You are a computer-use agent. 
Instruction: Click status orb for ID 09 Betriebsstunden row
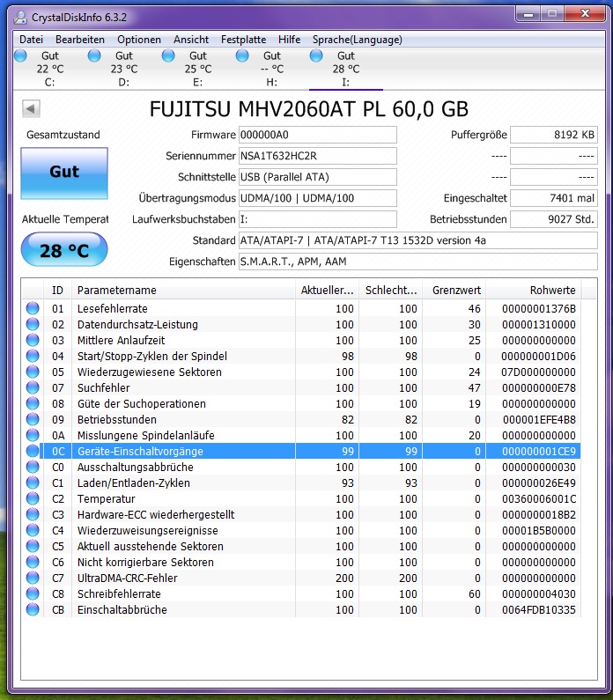[x=33, y=419]
